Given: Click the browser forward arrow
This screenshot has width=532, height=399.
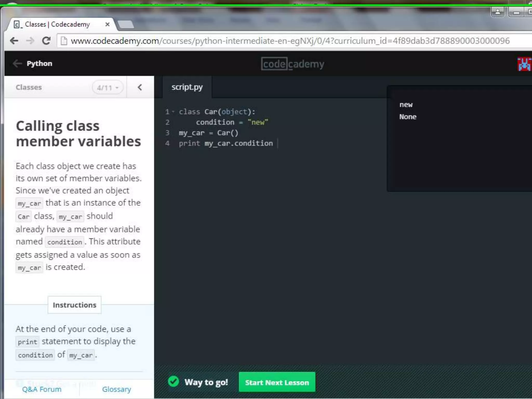Looking at the screenshot, I should (30, 41).
